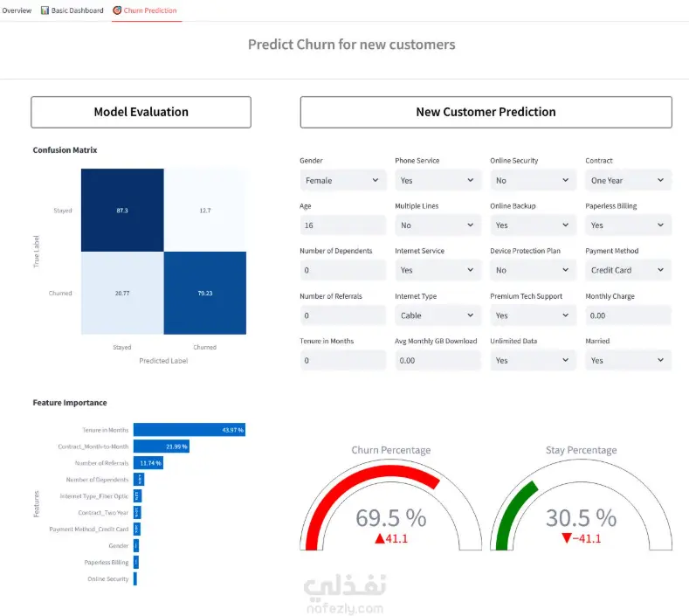This screenshot has width=689, height=616.
Task: Expand the Online Security dropdown
Action: (533, 180)
